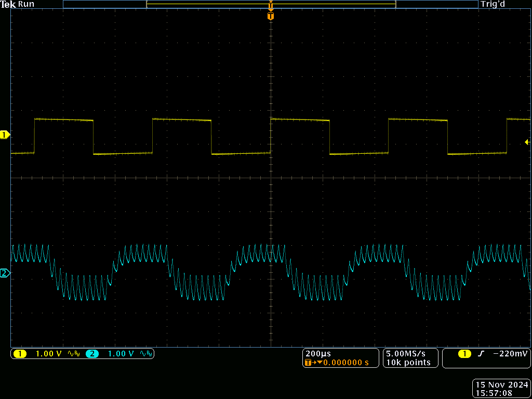Click the rising edge trigger slope icon
Screen dimensions: 532x399
tap(481, 354)
